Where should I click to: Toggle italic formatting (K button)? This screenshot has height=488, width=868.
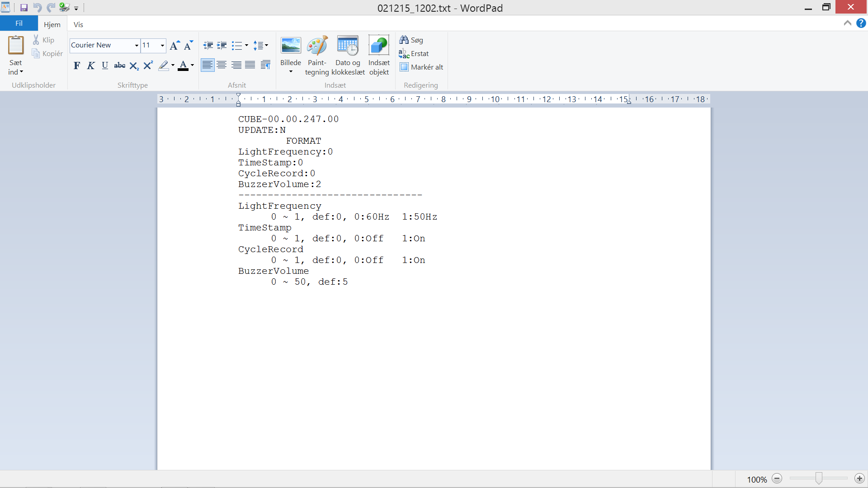click(91, 66)
